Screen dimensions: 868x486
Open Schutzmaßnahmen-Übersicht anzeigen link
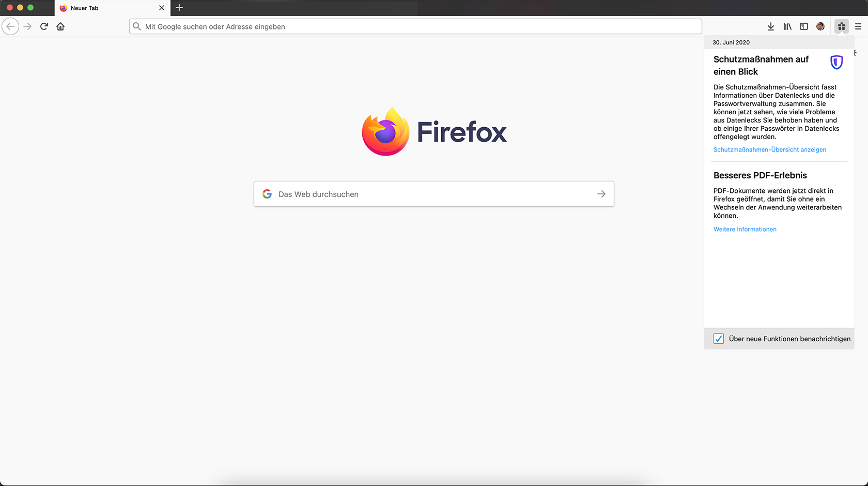pos(770,150)
